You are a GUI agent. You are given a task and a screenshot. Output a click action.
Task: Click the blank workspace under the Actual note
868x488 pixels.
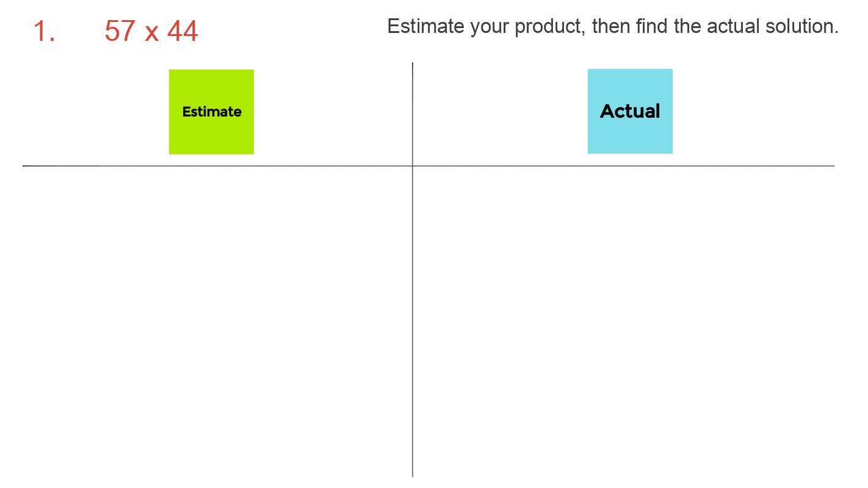click(x=624, y=321)
